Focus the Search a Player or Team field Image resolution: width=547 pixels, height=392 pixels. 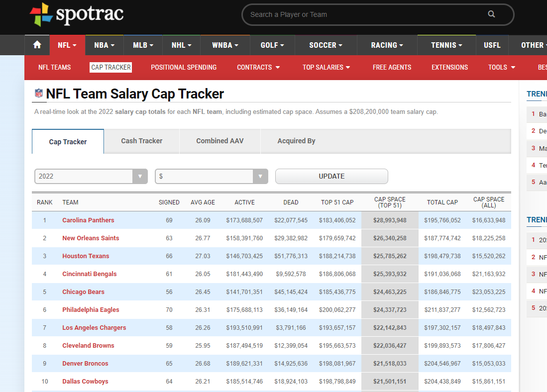coord(377,14)
